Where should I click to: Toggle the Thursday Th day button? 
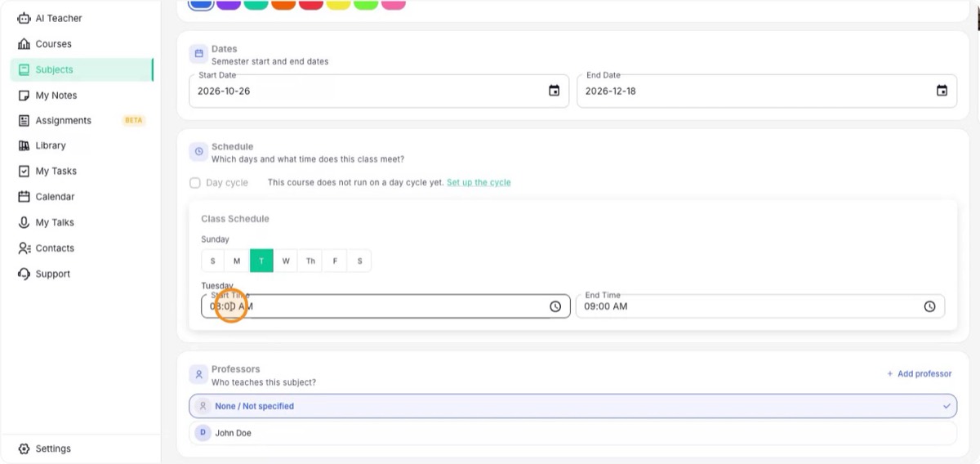point(310,261)
